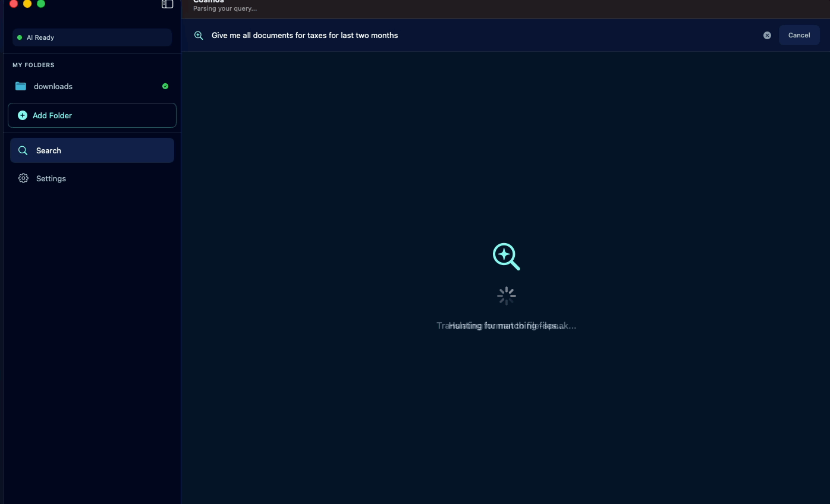This screenshot has width=830, height=504.
Task: Click the Add Folder button
Action: (x=92, y=115)
